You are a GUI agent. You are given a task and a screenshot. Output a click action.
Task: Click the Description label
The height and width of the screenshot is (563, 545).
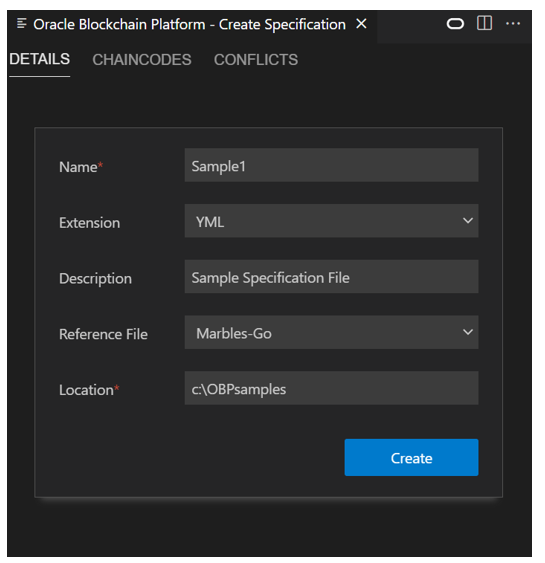coord(96,279)
